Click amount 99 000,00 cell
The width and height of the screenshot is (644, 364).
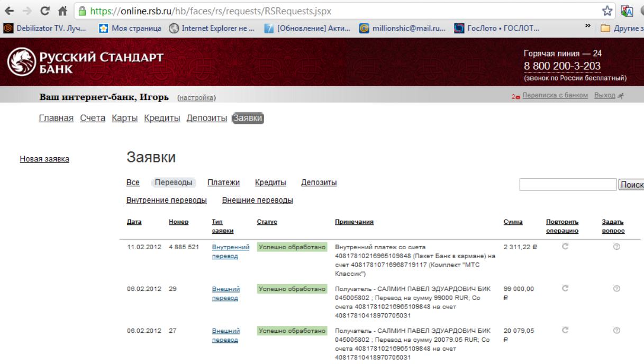coord(518,293)
